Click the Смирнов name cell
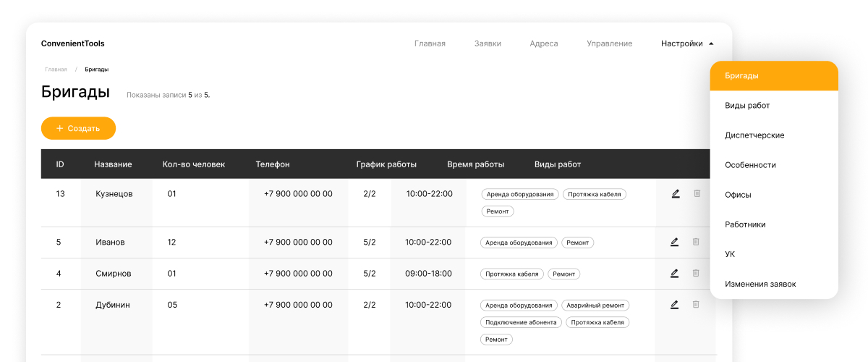 tap(114, 274)
